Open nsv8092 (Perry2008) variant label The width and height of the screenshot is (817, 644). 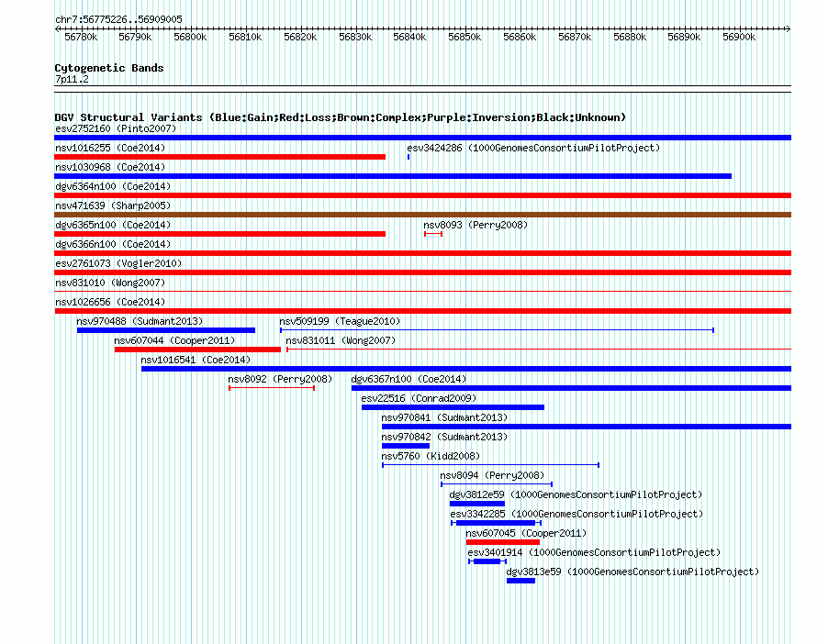tap(280, 379)
